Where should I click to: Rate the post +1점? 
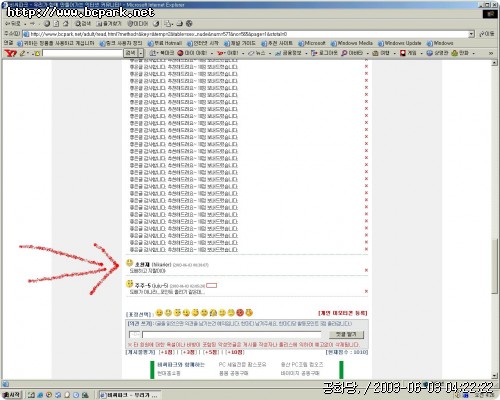(166, 352)
